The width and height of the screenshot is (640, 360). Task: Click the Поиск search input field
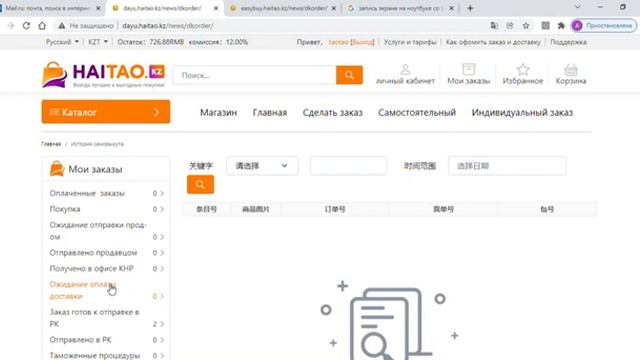click(x=255, y=75)
